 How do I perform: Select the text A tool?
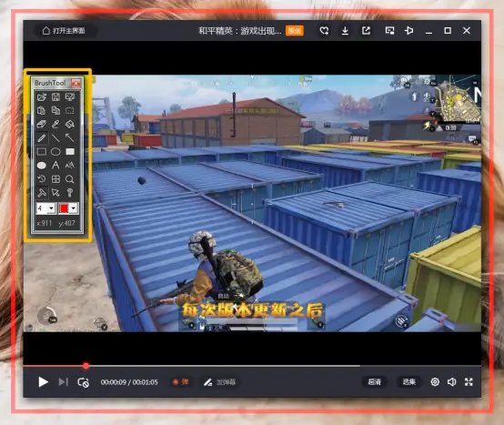coord(55,166)
